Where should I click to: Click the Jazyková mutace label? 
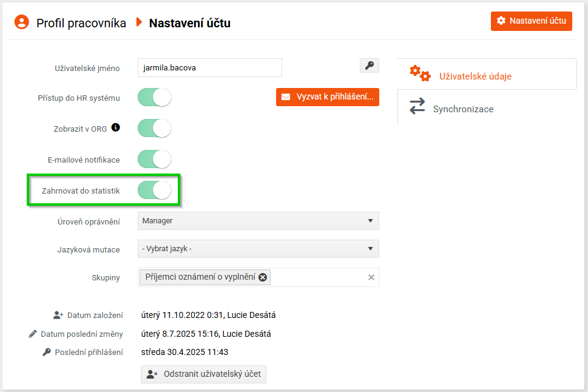click(89, 250)
